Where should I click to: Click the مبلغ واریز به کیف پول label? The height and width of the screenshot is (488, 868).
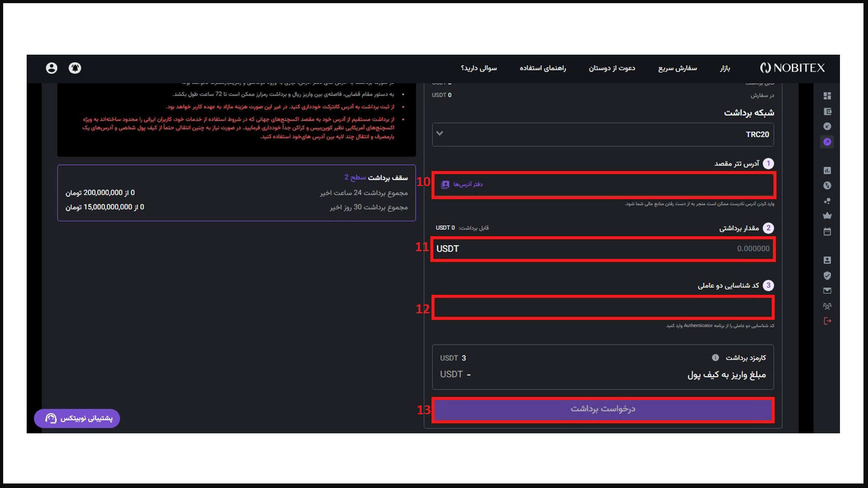click(726, 375)
